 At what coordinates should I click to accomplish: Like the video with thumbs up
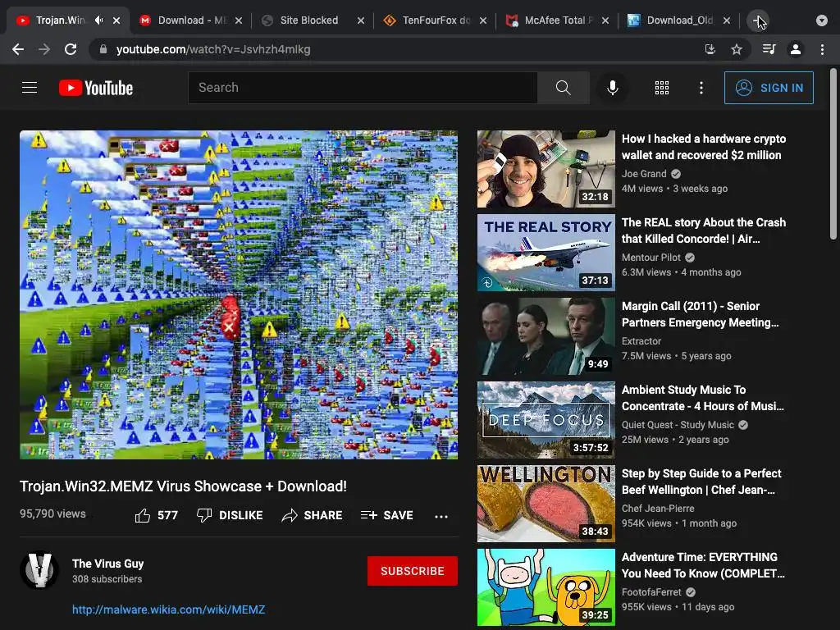pos(156,515)
